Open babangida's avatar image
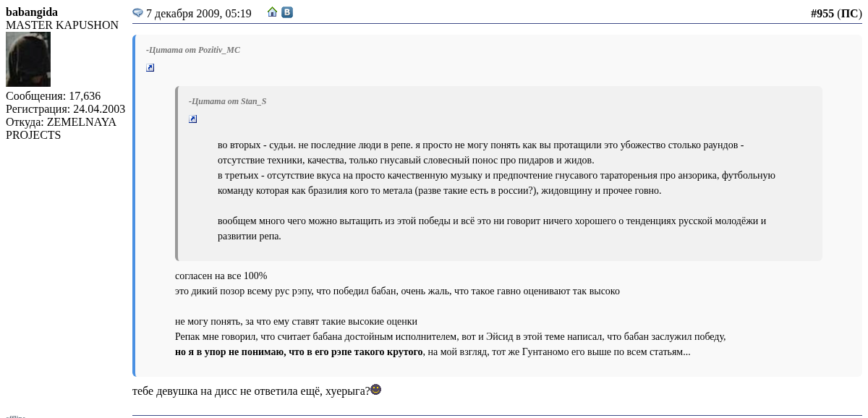 point(28,59)
